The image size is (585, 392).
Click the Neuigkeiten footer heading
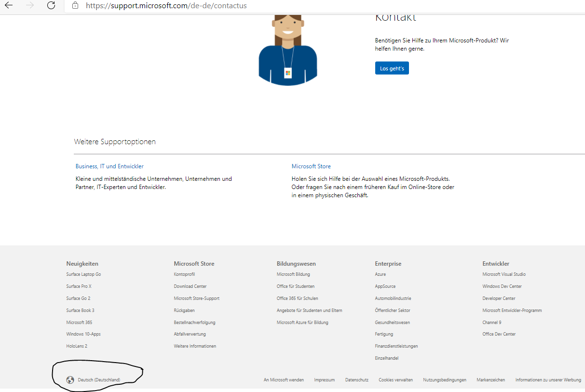(x=82, y=264)
